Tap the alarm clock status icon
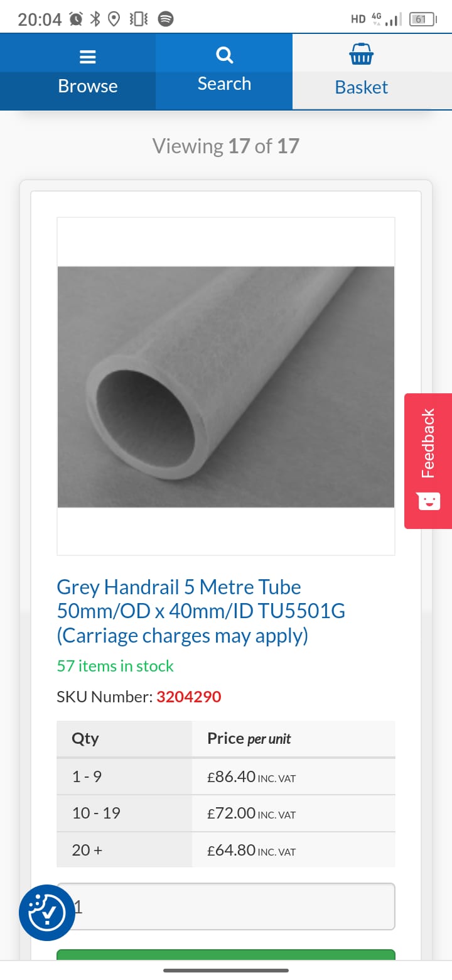Image resolution: width=452 pixels, height=980 pixels. point(75,19)
